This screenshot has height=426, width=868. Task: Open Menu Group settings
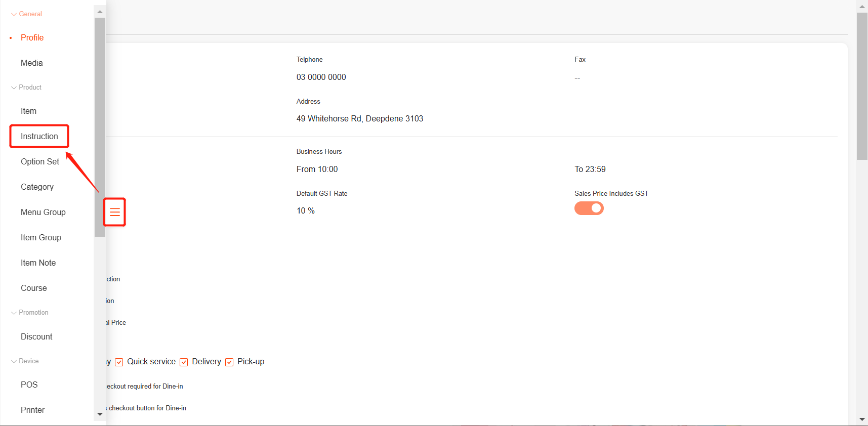pos(43,212)
